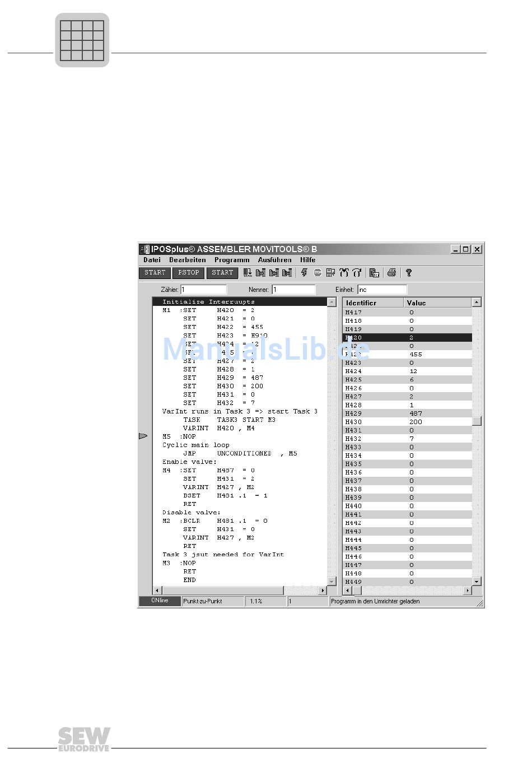Click the 'Enable valve:' comment line
Screen dimensions: 532x758
pos(189,462)
